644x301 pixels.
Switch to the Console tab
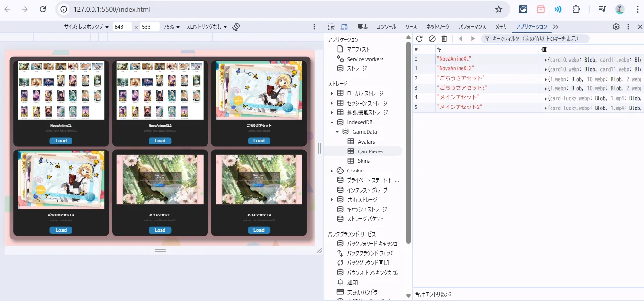(x=386, y=27)
